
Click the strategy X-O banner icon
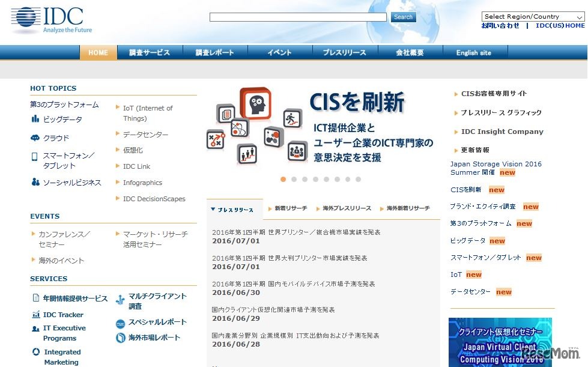tap(216, 140)
